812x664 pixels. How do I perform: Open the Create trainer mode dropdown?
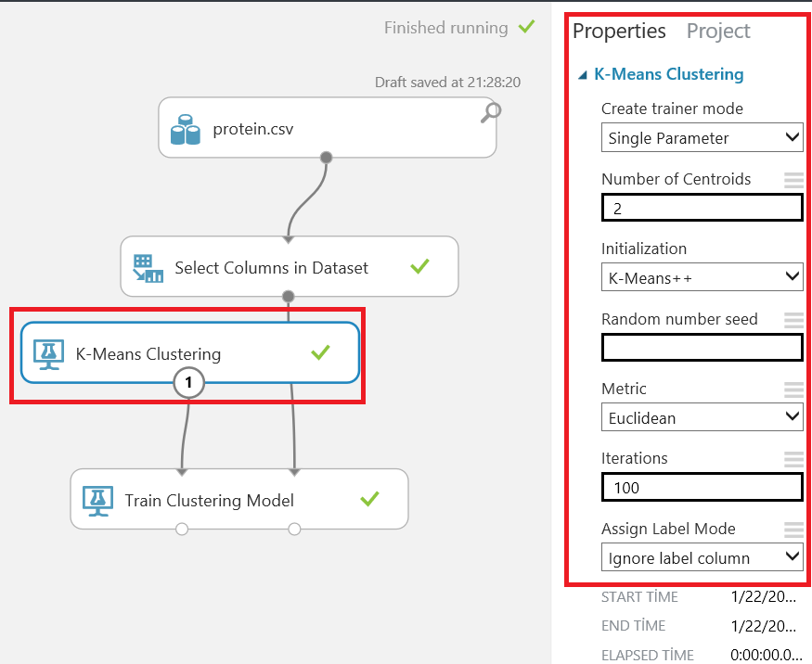click(x=702, y=138)
